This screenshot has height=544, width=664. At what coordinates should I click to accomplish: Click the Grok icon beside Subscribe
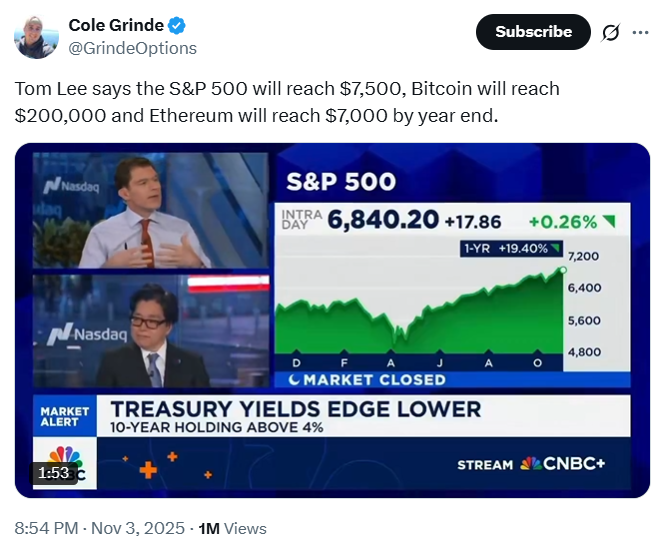point(610,32)
